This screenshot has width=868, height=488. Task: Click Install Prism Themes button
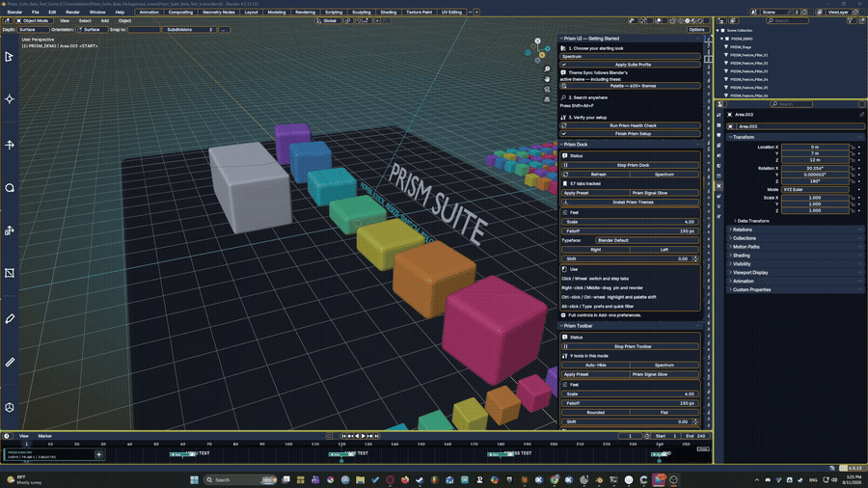(x=631, y=203)
